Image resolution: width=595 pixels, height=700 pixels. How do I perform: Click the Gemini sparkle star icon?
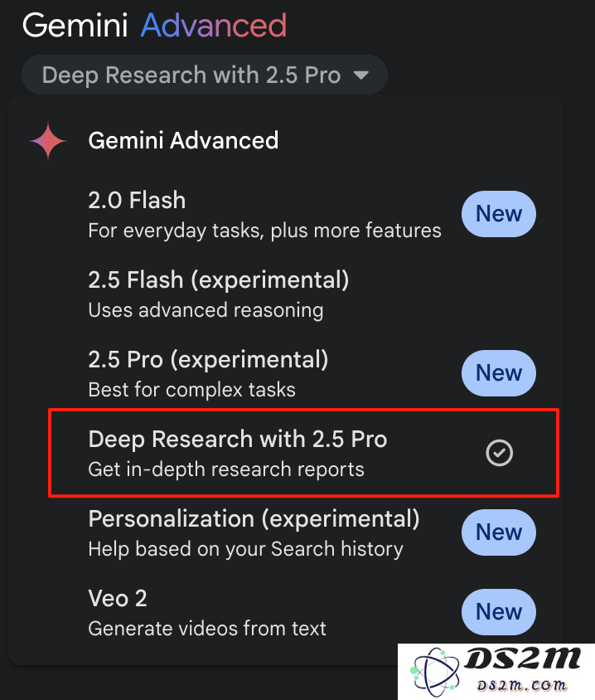pos(48,141)
